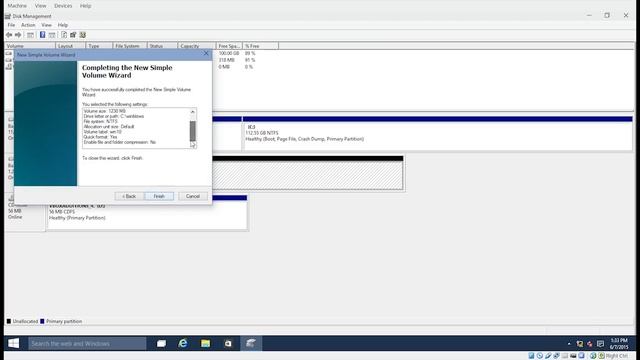Click the Disk Management title bar icon
Screen dimensions: 640x360
pos(8,16)
